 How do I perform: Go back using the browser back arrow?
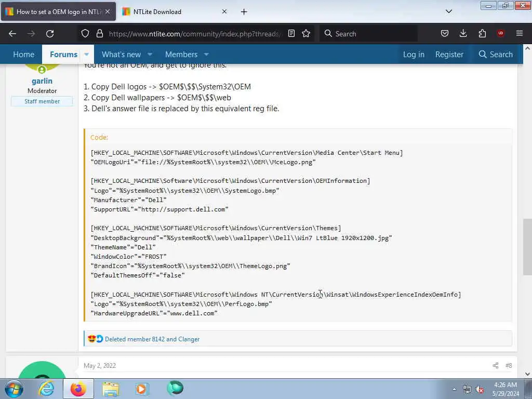click(x=12, y=34)
